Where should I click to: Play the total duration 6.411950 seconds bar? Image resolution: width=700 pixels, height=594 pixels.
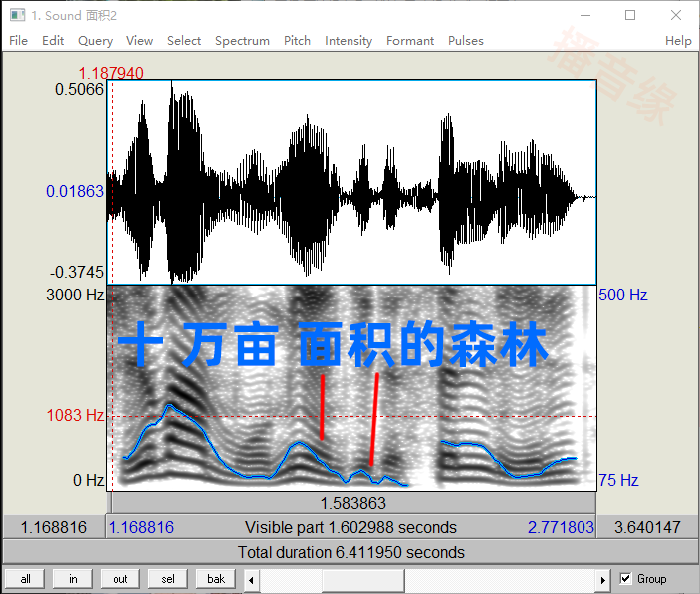tap(350, 552)
